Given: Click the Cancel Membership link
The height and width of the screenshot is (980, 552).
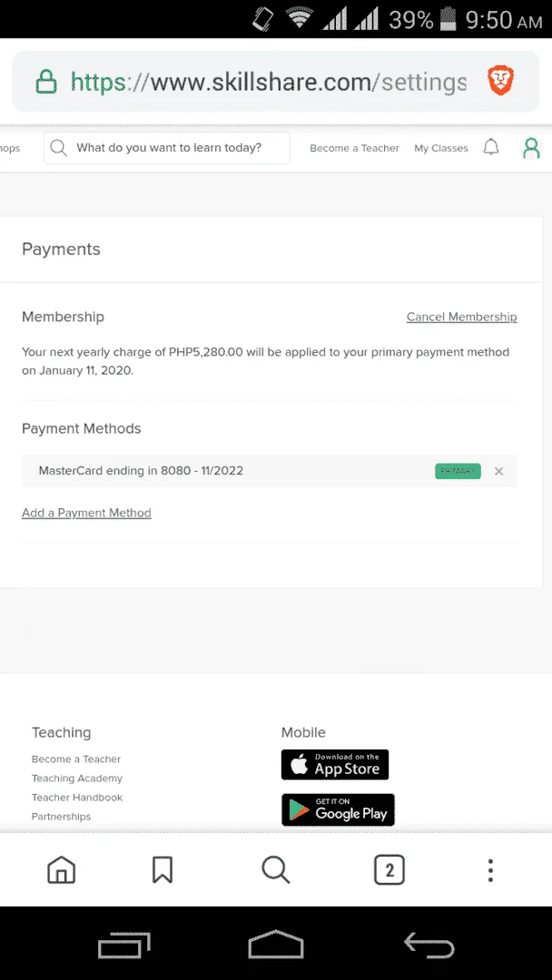Looking at the screenshot, I should click(x=462, y=317).
